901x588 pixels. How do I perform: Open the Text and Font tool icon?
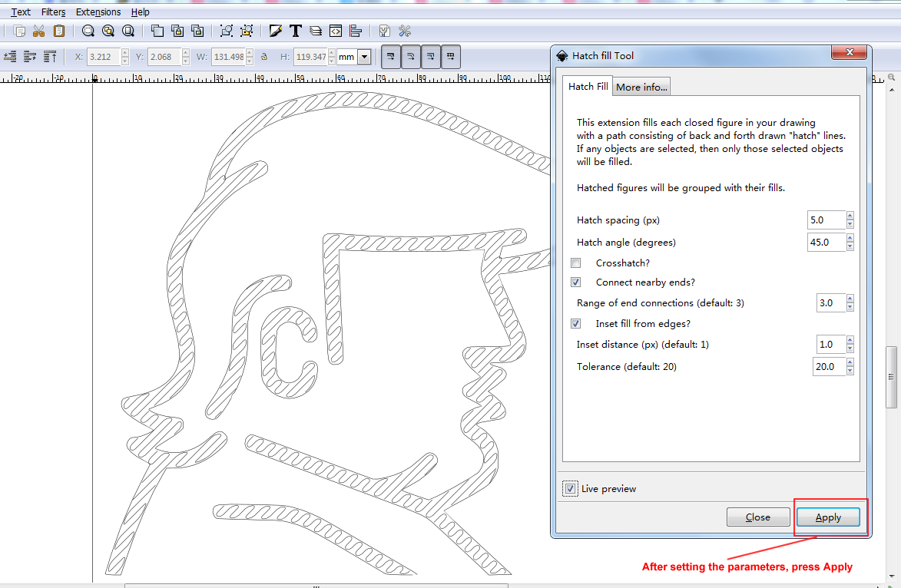pos(295,31)
